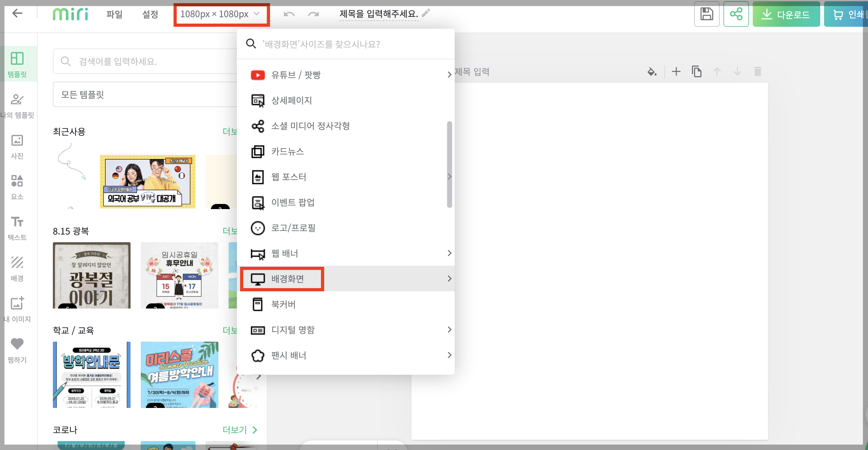868x450 pixels.
Task: Expand the 유튜브 / 팟빵 submenu arrow
Action: 449,75
